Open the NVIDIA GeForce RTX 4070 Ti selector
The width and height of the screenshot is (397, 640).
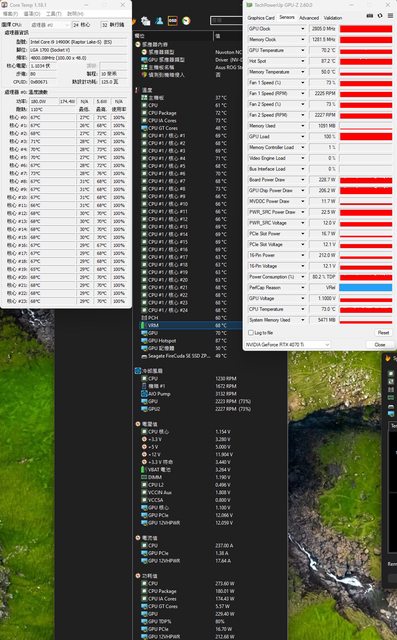[287, 345]
